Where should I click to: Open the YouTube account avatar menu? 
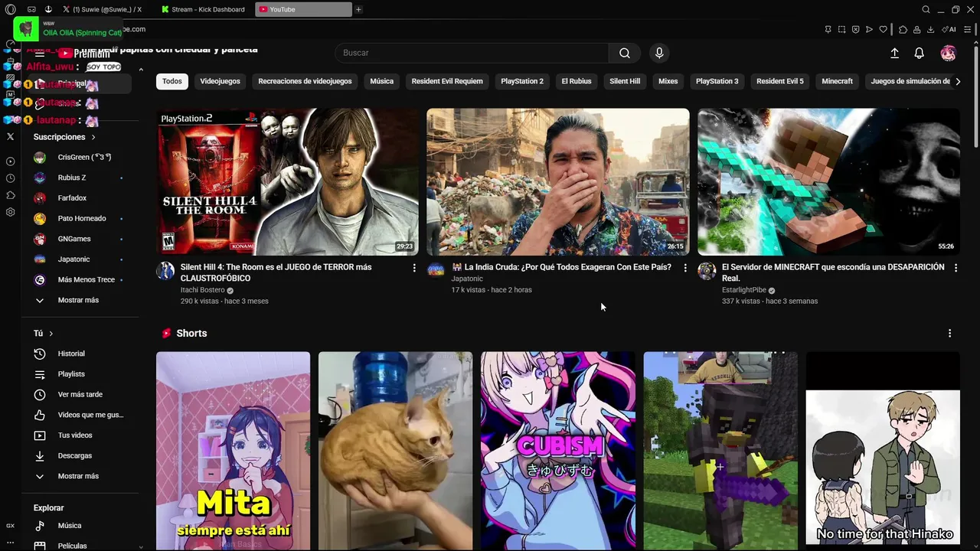(x=948, y=53)
